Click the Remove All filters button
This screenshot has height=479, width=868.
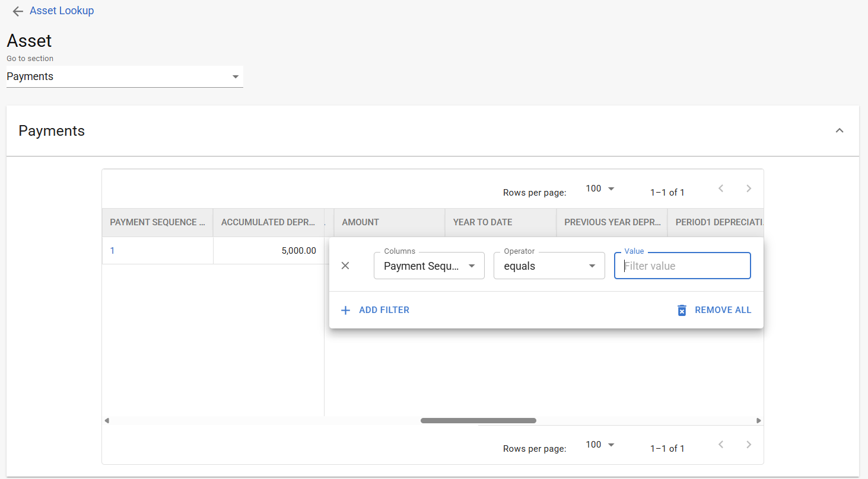(x=714, y=310)
